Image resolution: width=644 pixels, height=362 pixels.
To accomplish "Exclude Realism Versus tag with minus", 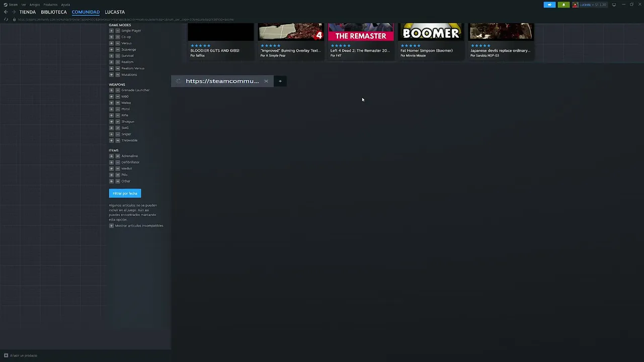I will pyautogui.click(x=118, y=68).
